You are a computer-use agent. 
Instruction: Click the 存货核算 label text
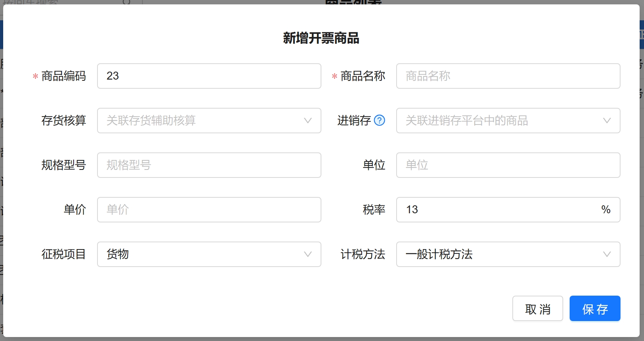[x=64, y=121]
